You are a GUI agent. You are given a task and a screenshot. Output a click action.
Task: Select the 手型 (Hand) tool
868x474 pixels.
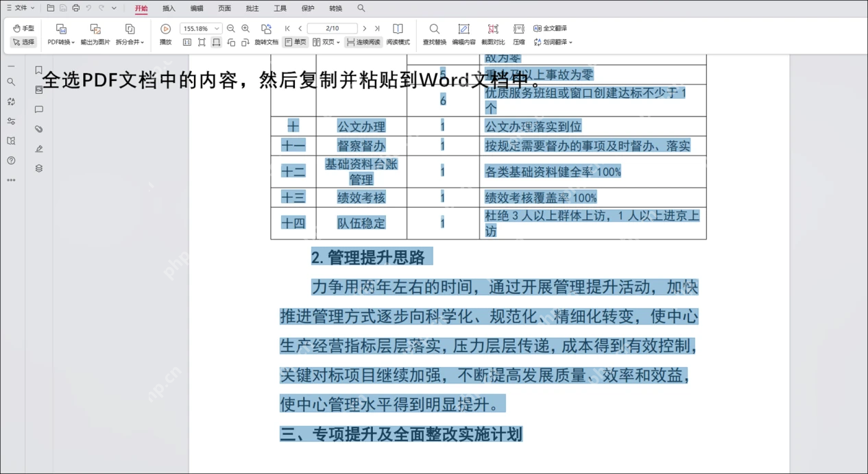click(x=23, y=28)
